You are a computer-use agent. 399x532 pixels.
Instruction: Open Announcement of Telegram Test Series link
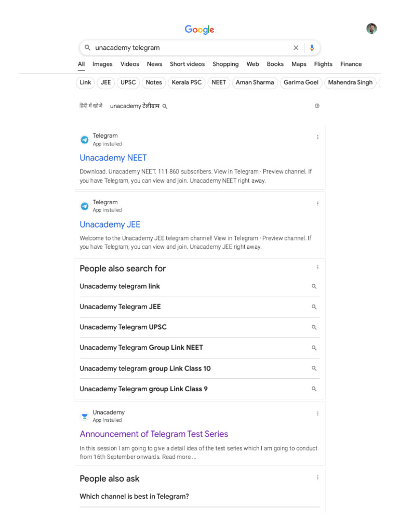(154, 434)
